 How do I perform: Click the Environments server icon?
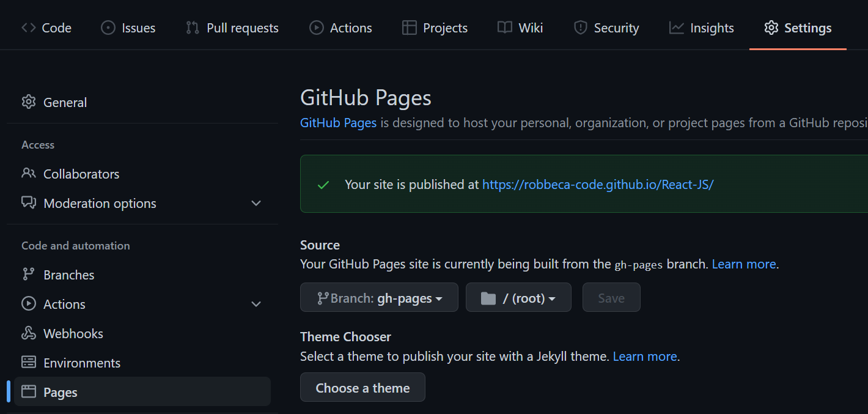coord(29,362)
